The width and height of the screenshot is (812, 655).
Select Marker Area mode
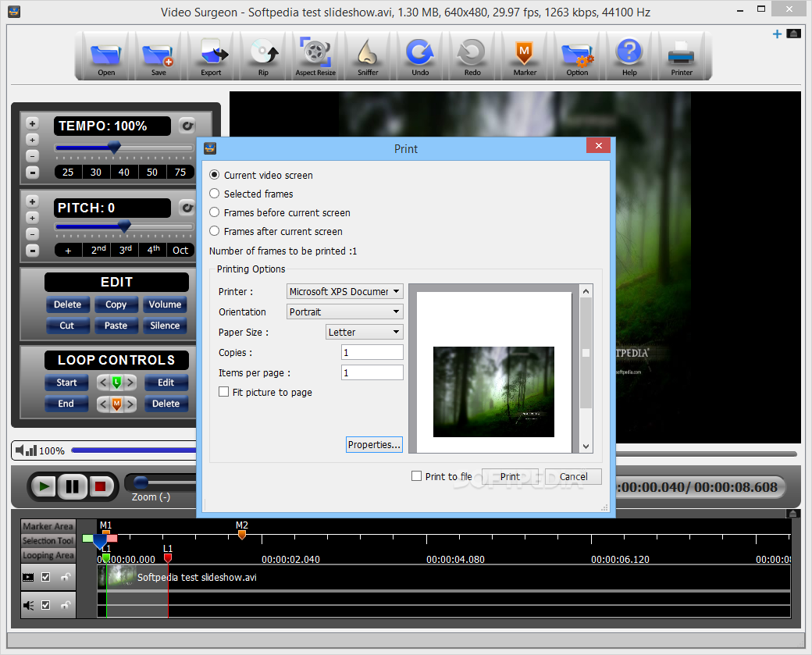[x=48, y=526]
